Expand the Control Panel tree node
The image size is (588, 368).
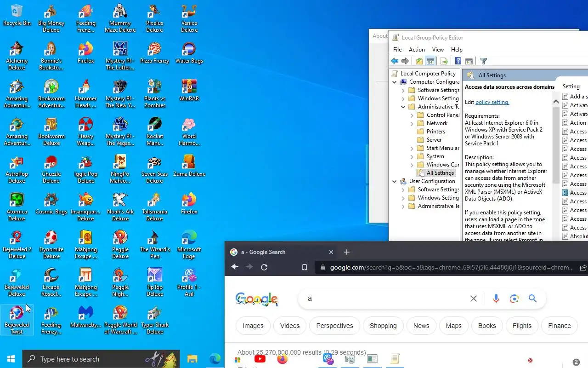click(412, 115)
